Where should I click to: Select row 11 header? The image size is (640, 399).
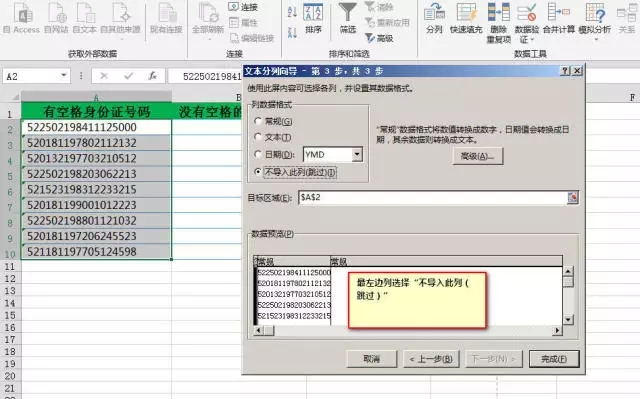click(10, 266)
